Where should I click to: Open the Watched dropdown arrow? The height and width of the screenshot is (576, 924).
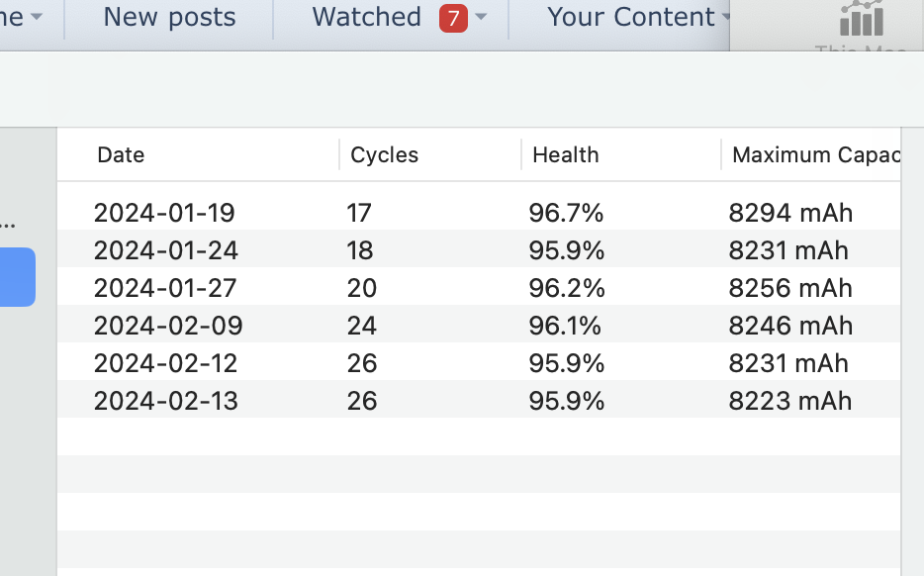(x=481, y=18)
